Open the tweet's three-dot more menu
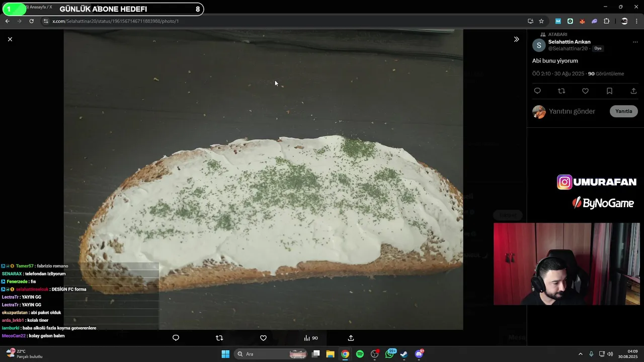Image resolution: width=644 pixels, height=362 pixels. [x=635, y=42]
